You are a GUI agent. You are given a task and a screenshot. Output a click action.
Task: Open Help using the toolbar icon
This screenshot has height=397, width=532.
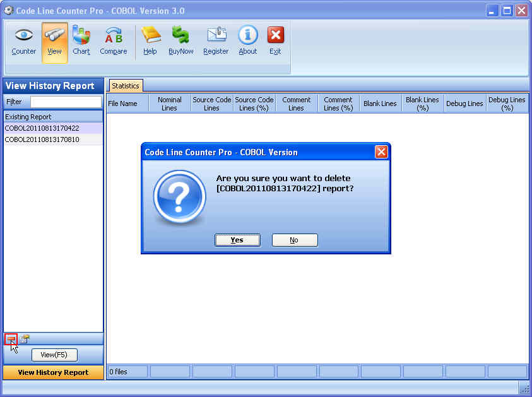150,40
